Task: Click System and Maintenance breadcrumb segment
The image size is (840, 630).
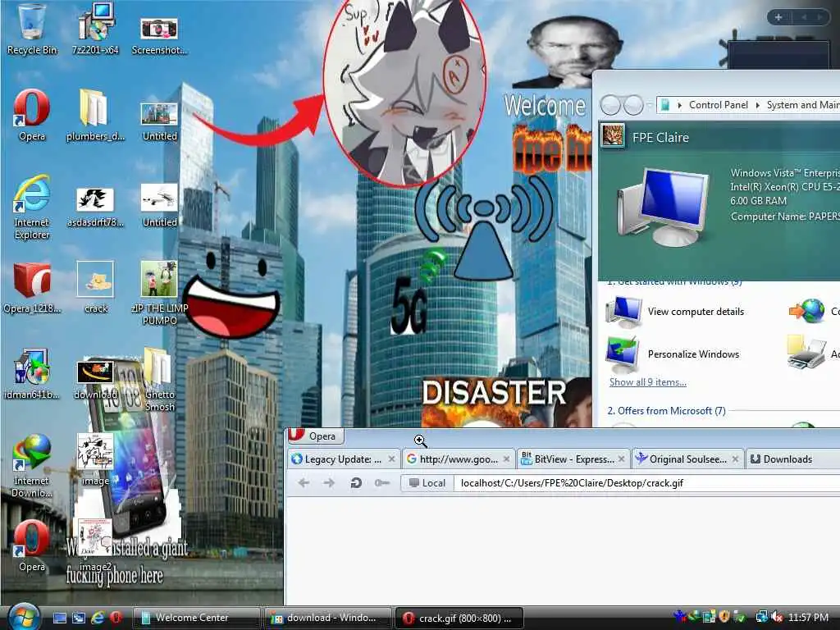Action: (x=802, y=105)
